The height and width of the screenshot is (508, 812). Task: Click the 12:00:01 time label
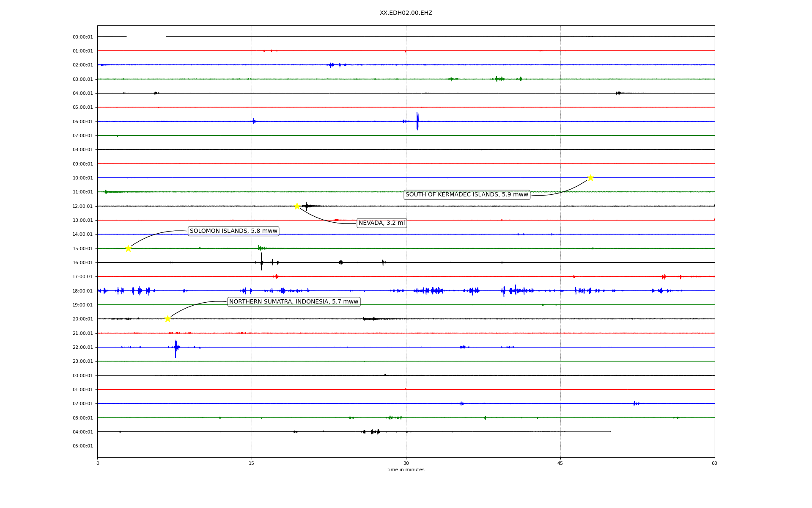82,207
